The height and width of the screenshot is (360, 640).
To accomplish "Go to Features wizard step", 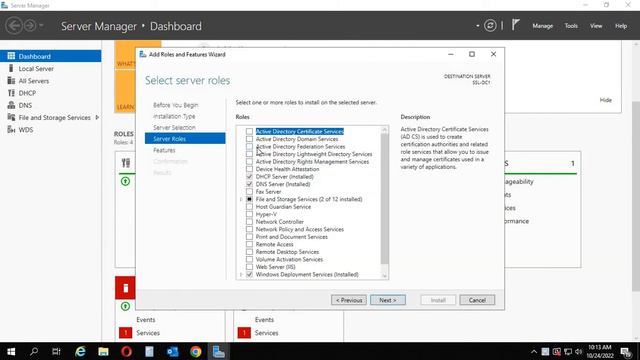I will pyautogui.click(x=164, y=150).
